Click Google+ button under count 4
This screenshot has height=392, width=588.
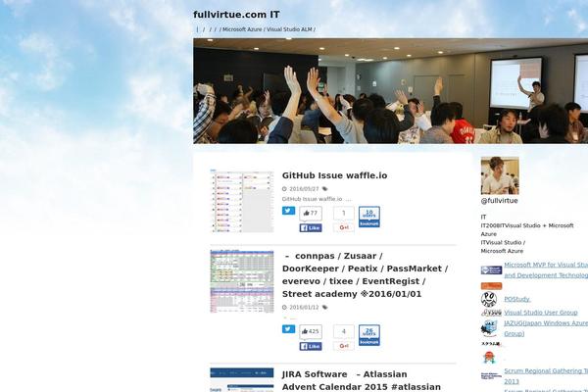click(344, 346)
